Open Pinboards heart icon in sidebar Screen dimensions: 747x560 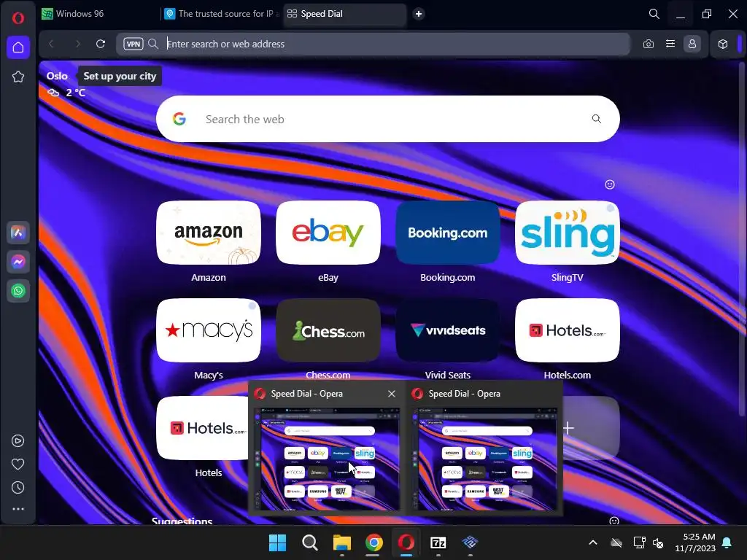pos(18,464)
